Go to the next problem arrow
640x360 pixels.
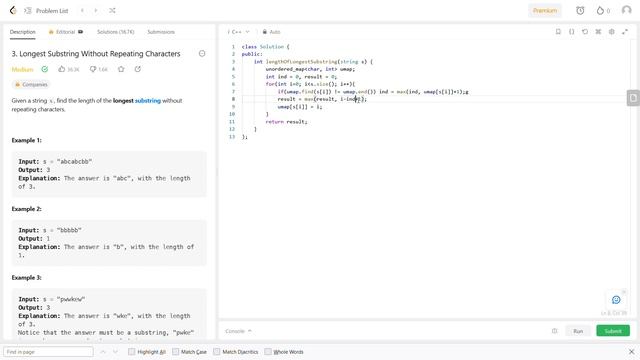96,11
